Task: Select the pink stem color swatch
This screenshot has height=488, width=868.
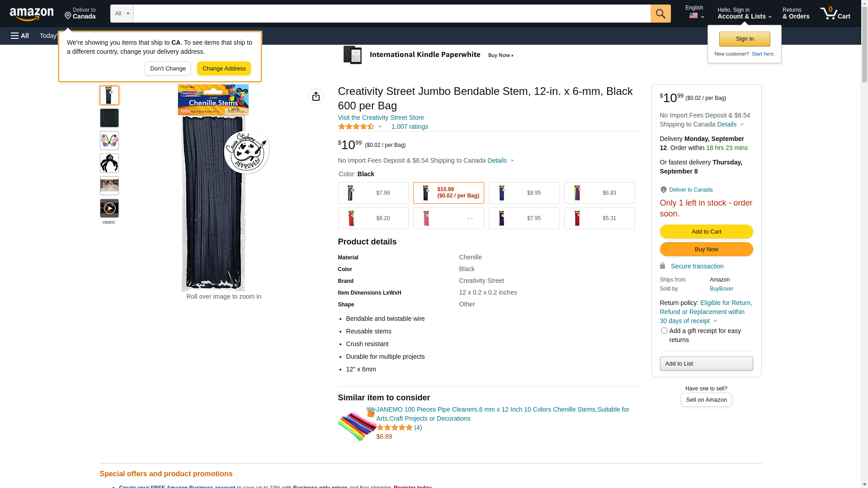Action: (448, 218)
